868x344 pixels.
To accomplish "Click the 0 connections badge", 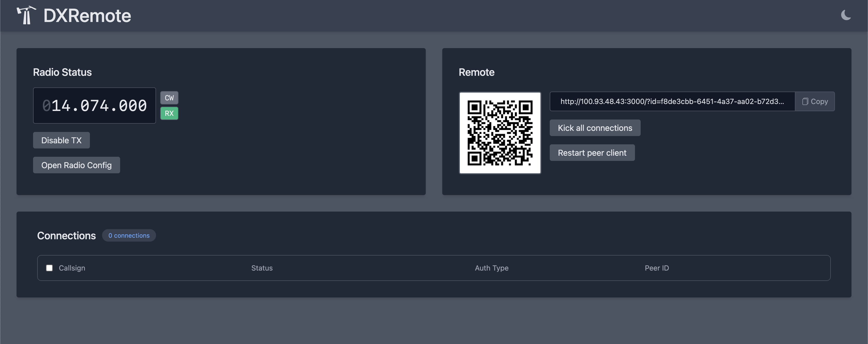I will pyautogui.click(x=129, y=235).
